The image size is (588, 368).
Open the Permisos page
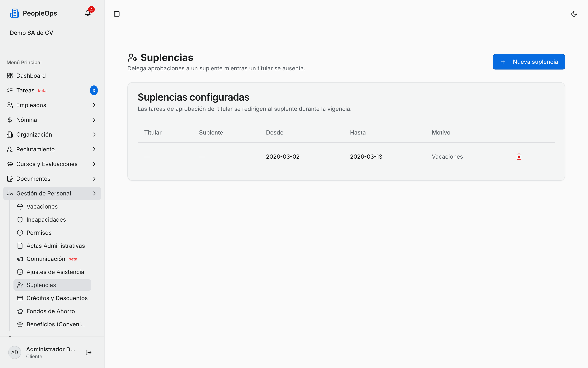tap(52, 233)
